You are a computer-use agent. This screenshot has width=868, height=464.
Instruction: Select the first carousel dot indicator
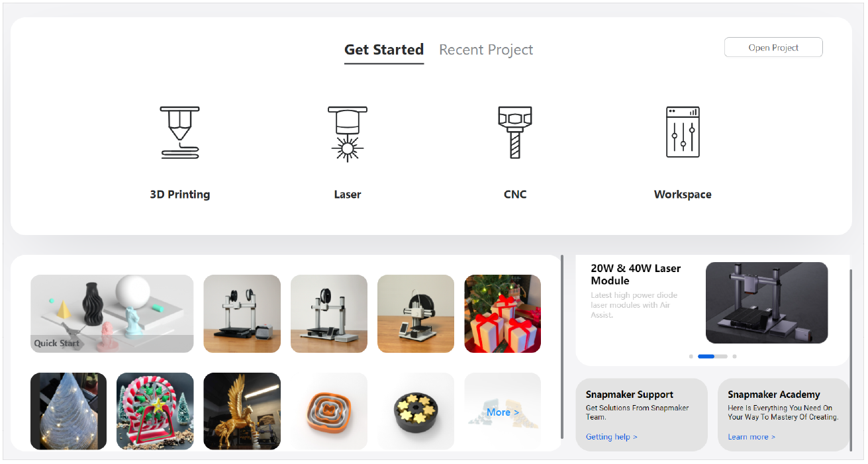tap(691, 356)
